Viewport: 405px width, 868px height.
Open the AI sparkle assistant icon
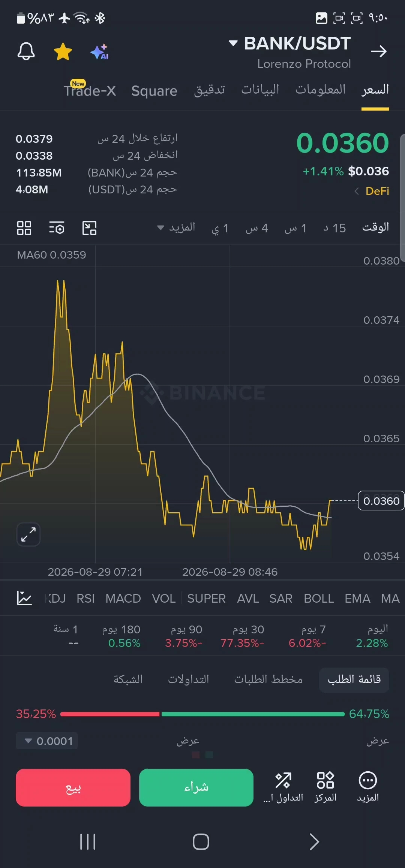100,52
